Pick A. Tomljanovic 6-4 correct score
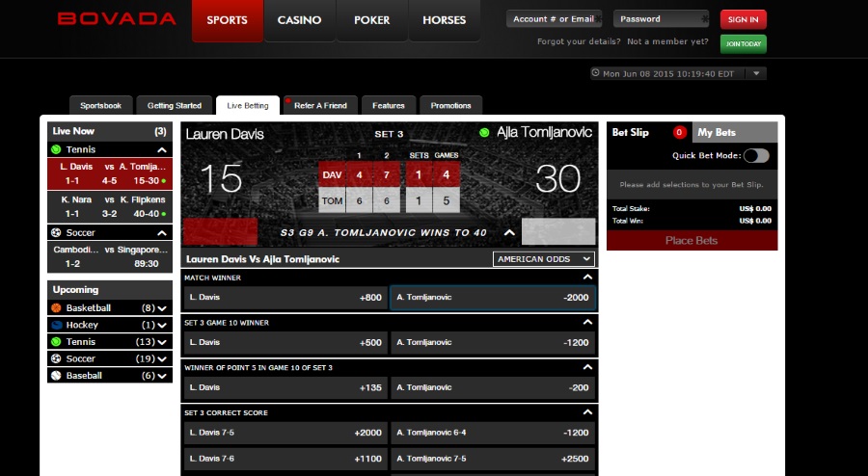868x476 pixels. pos(493,433)
